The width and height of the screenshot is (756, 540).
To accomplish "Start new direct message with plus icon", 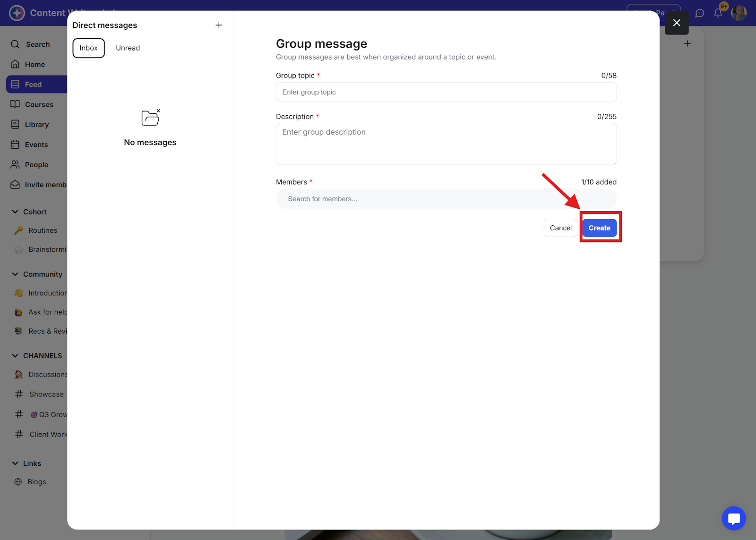I will [219, 25].
